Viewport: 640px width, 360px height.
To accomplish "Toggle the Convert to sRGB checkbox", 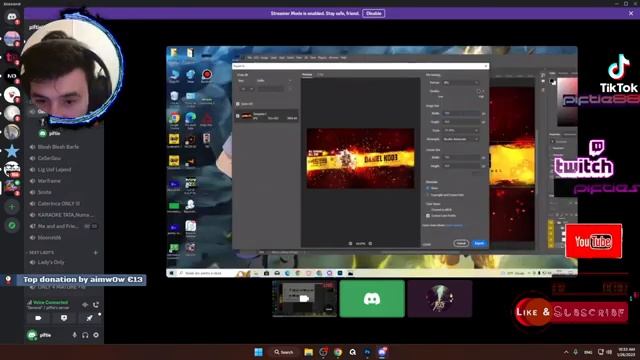I will coord(428,210).
